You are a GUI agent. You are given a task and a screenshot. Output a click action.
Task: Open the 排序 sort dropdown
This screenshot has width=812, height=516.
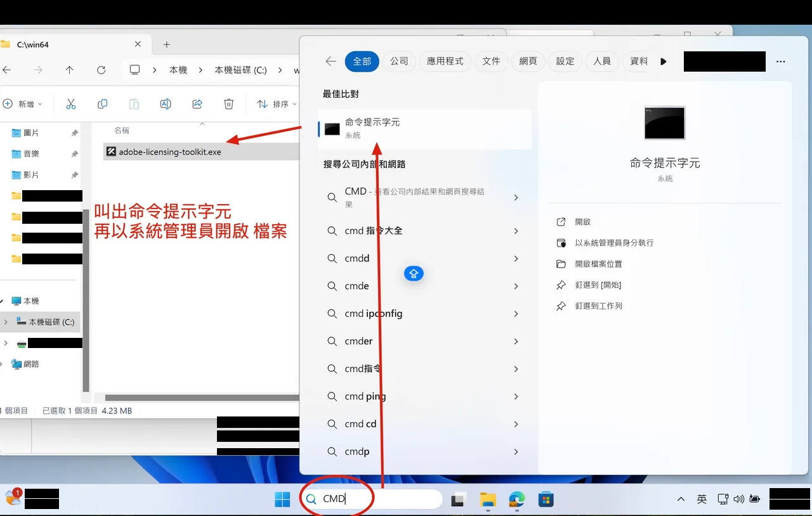pos(277,104)
